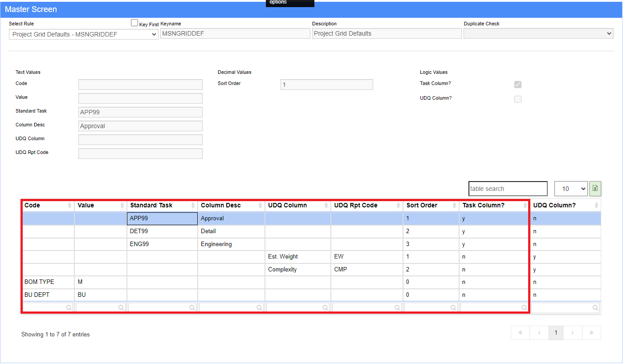This screenshot has width=623, height=364.
Task: Sort by Column Desc arrows
Action: 260,206
